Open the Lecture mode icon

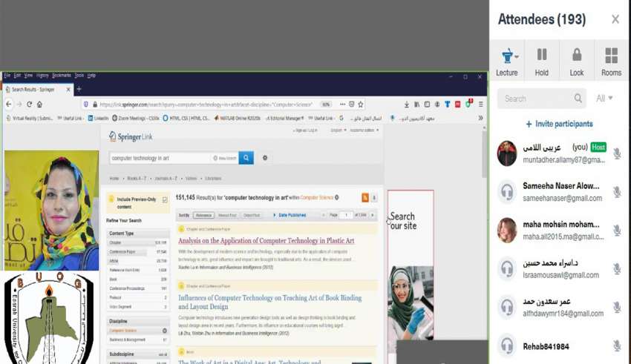pyautogui.click(x=506, y=56)
